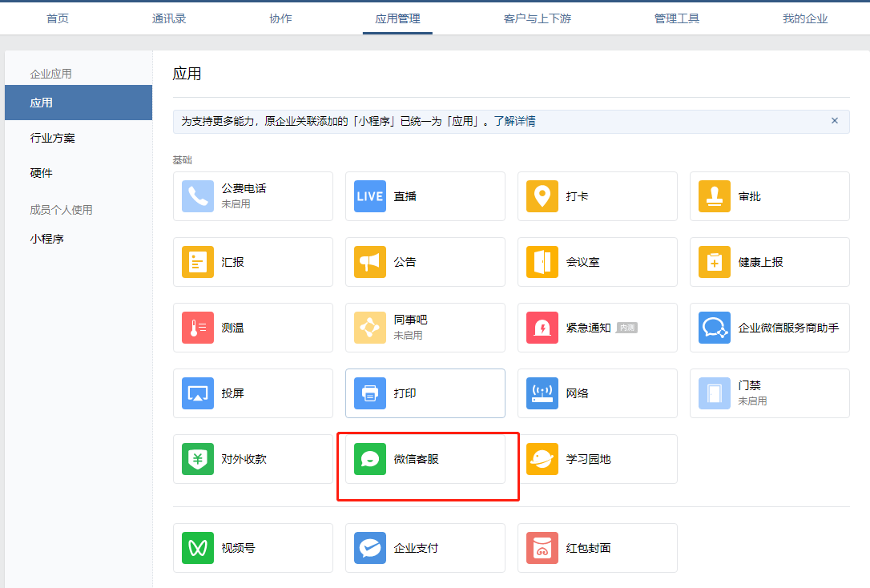Click the 汇报 label
870x588 pixels.
tap(232, 262)
